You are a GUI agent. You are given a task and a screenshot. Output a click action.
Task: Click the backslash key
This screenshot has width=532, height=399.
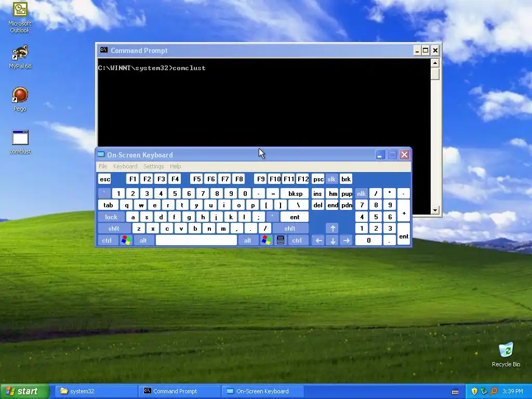click(298, 205)
